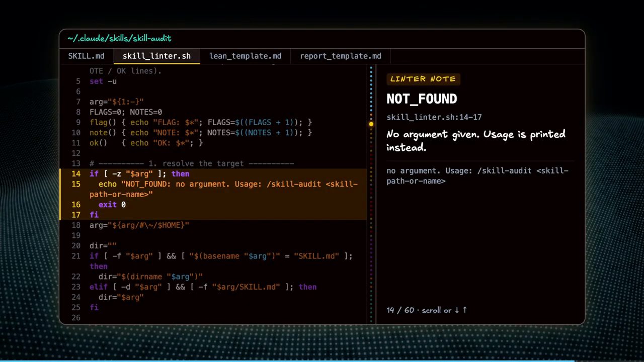Select the skill_linter.sh tab
Image resolution: width=644 pixels, height=362 pixels.
coord(157,56)
